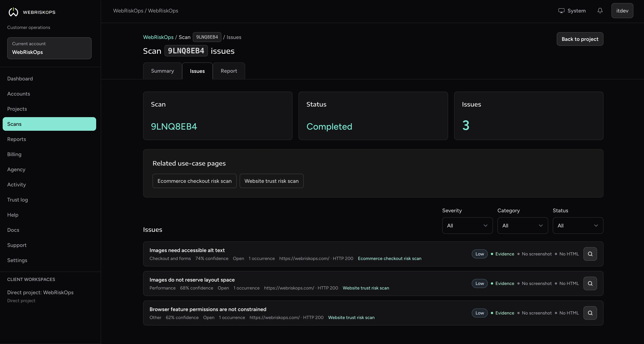Select the Issues tab
This screenshot has height=344, width=644.
click(x=197, y=71)
